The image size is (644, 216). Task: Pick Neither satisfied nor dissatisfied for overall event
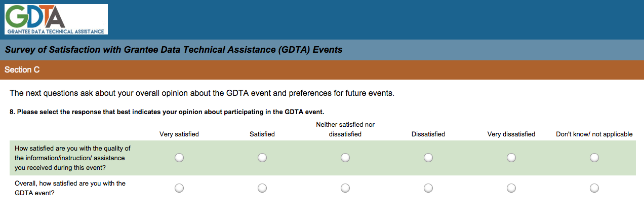[x=345, y=188]
